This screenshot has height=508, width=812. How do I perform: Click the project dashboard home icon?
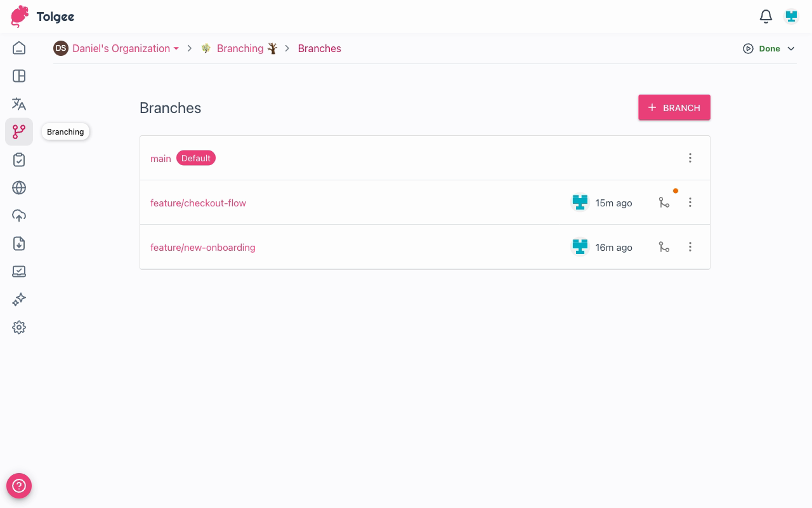coord(19,48)
